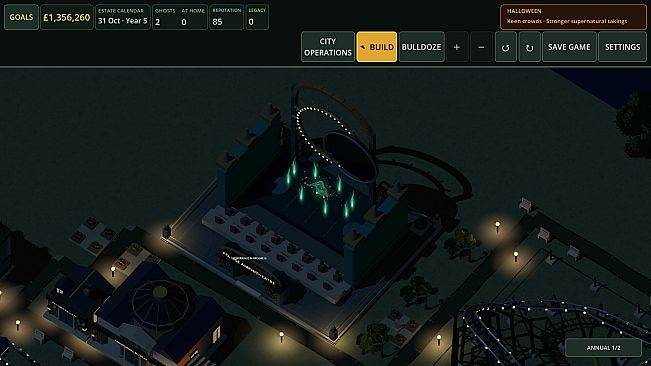The width and height of the screenshot is (651, 366).
Task: Zoom out with the minus button
Action: [x=481, y=47]
